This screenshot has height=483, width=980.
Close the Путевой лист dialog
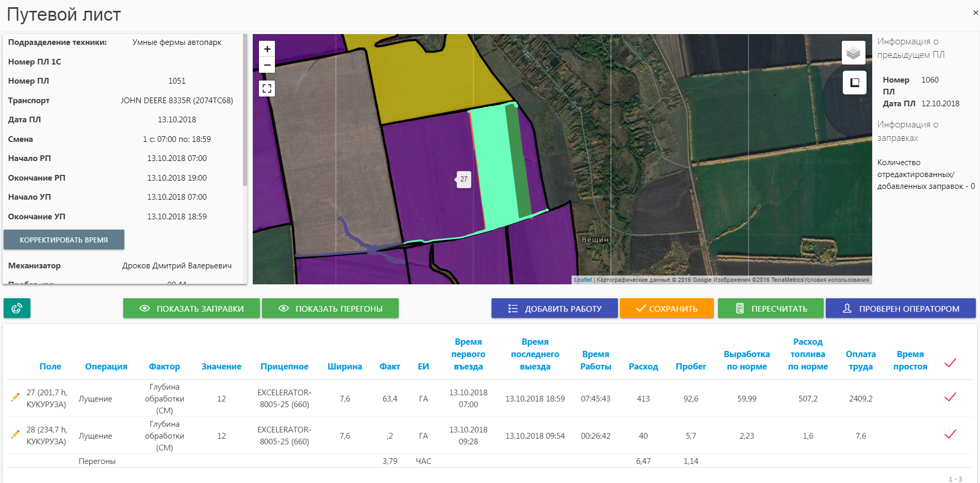[x=975, y=13]
